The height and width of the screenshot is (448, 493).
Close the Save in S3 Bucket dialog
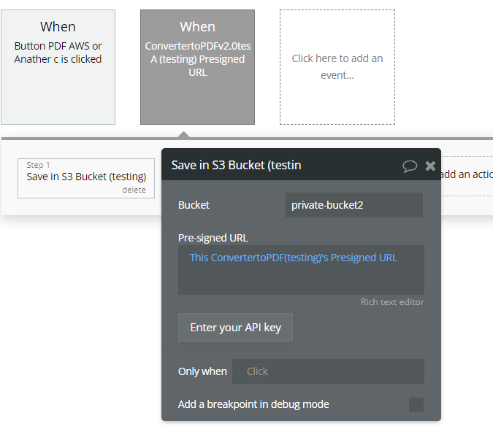(430, 166)
